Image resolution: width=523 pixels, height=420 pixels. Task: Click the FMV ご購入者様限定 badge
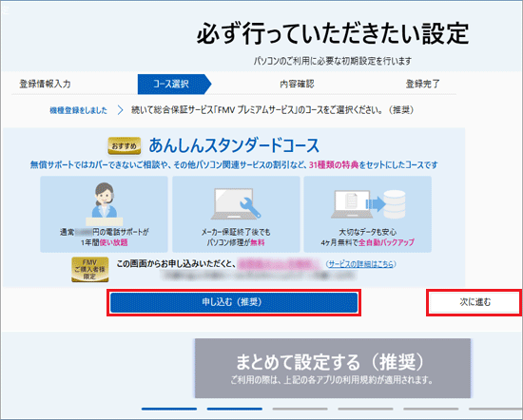pyautogui.click(x=90, y=269)
